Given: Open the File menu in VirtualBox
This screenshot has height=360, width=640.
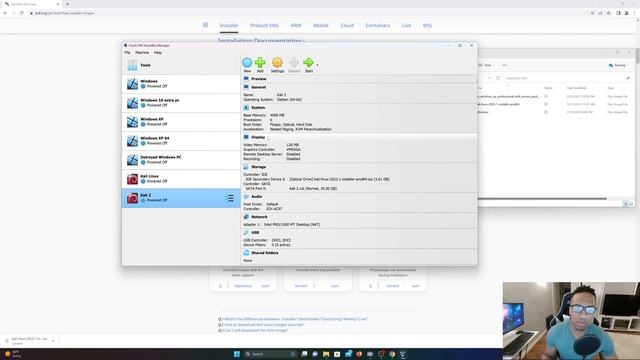Looking at the screenshot, I should point(127,53).
